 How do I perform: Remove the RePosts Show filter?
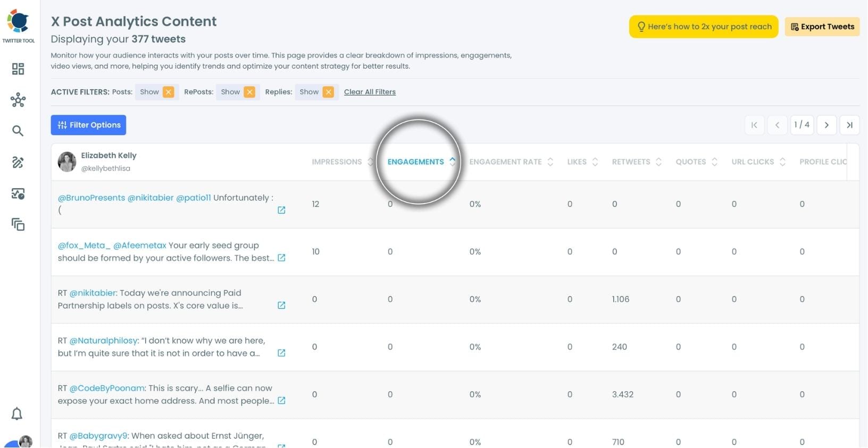(x=249, y=92)
